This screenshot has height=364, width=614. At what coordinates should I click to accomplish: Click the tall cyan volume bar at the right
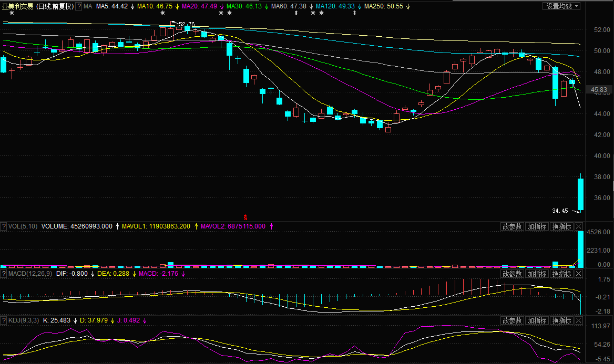[x=581, y=249]
